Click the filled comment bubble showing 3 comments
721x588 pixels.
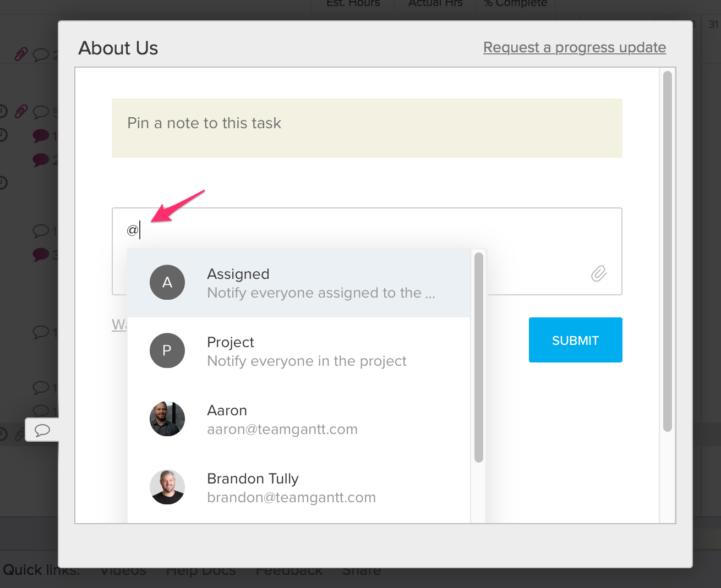(x=41, y=254)
